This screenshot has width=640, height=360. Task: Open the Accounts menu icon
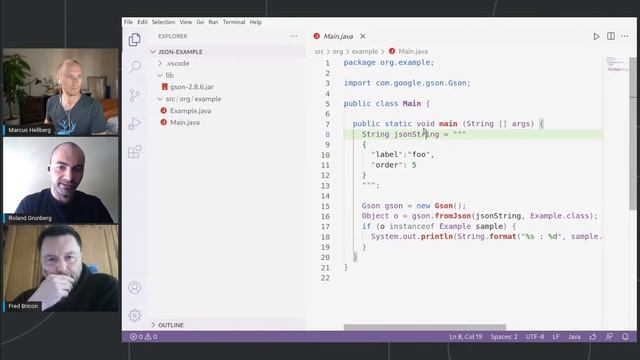135,287
